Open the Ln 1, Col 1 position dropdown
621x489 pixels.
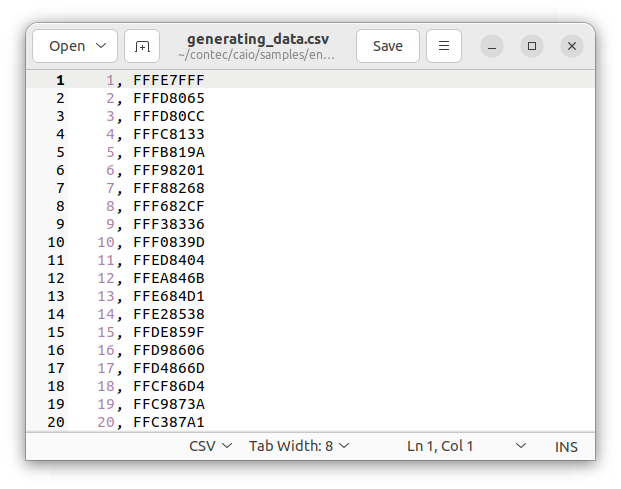point(465,446)
